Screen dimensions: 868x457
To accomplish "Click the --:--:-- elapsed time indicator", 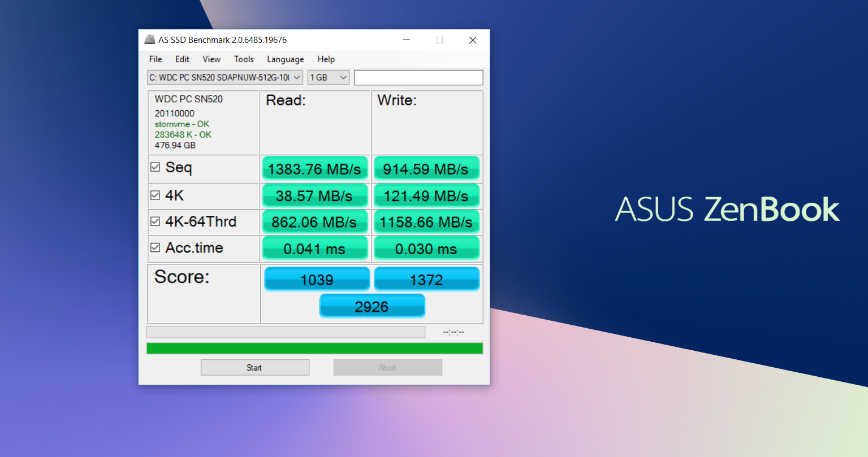I will point(454,332).
